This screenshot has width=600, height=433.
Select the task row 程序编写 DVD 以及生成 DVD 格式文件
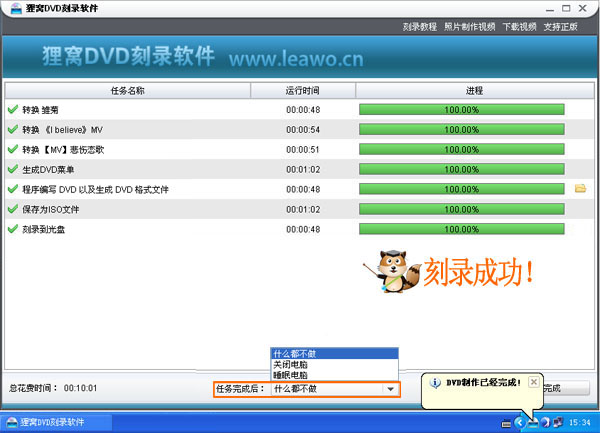300,189
